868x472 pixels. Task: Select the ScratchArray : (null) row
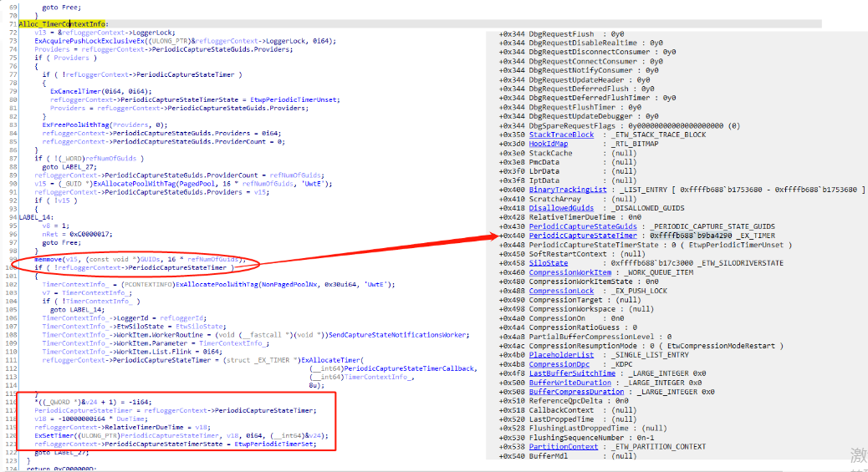[568, 199]
